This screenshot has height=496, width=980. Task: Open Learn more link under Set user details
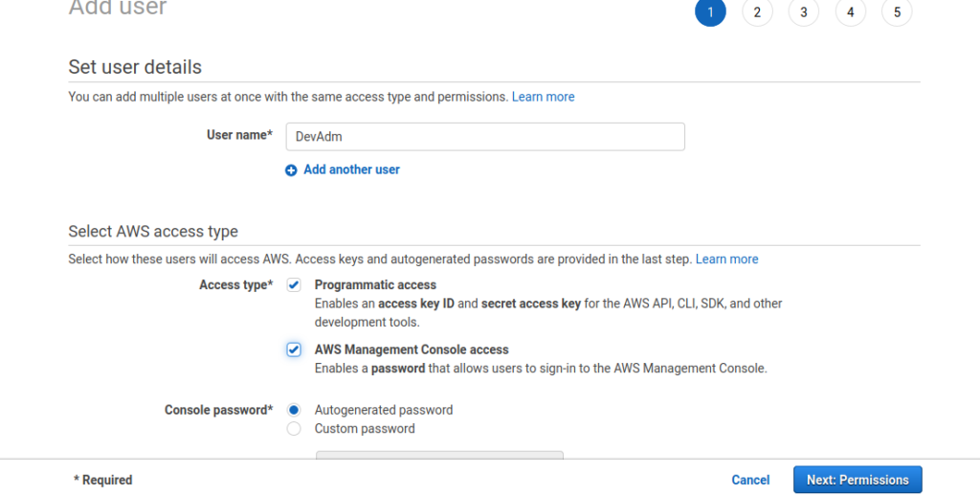point(544,97)
